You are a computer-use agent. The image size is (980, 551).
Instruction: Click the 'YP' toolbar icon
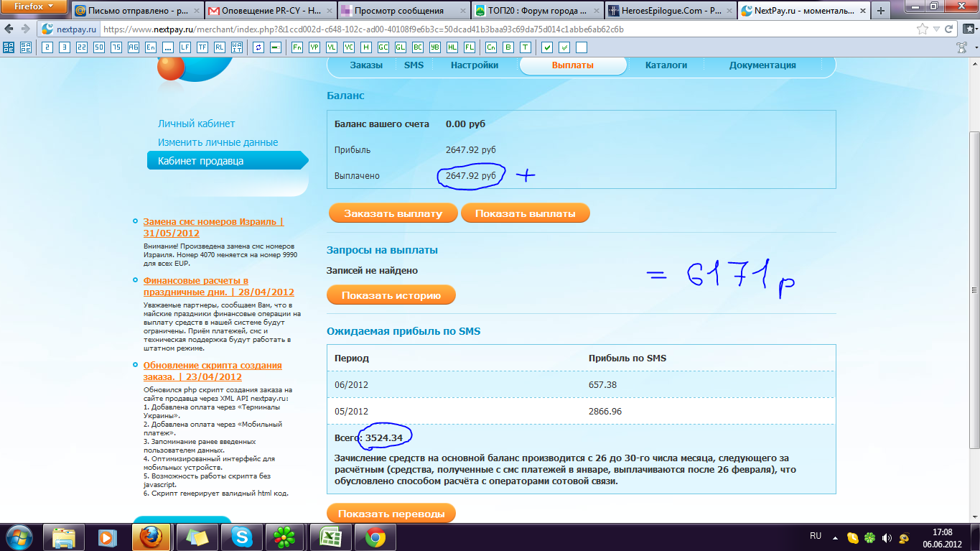pos(314,47)
